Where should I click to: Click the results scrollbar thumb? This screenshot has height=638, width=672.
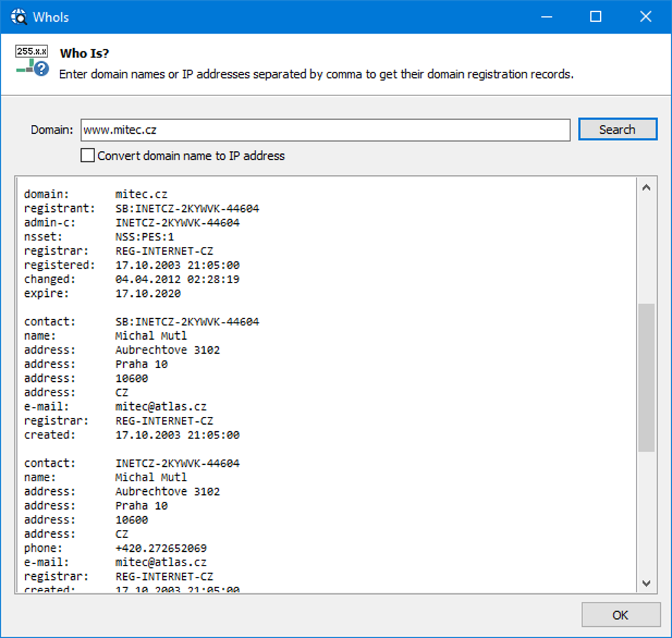click(646, 377)
